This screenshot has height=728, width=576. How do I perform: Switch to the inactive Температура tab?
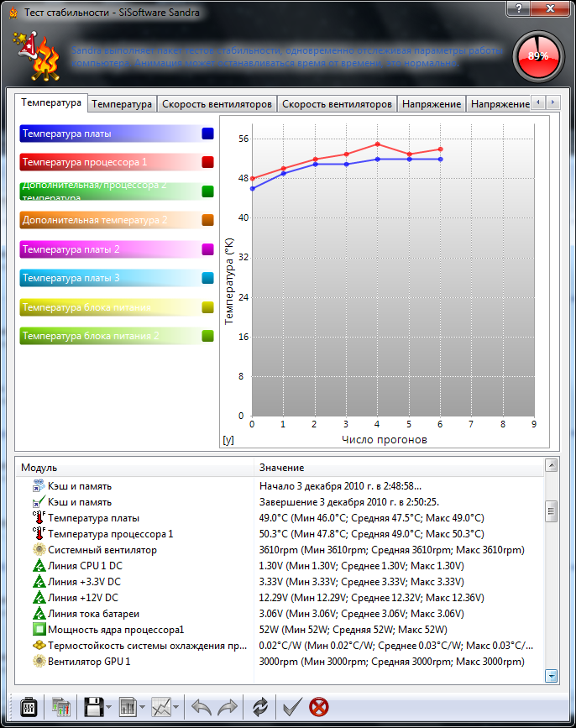[122, 104]
